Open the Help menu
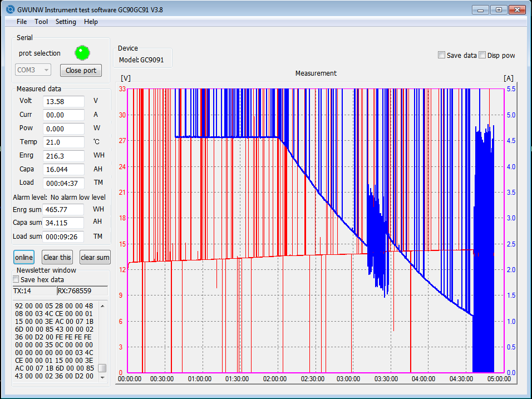The width and height of the screenshot is (532, 399). [x=91, y=22]
